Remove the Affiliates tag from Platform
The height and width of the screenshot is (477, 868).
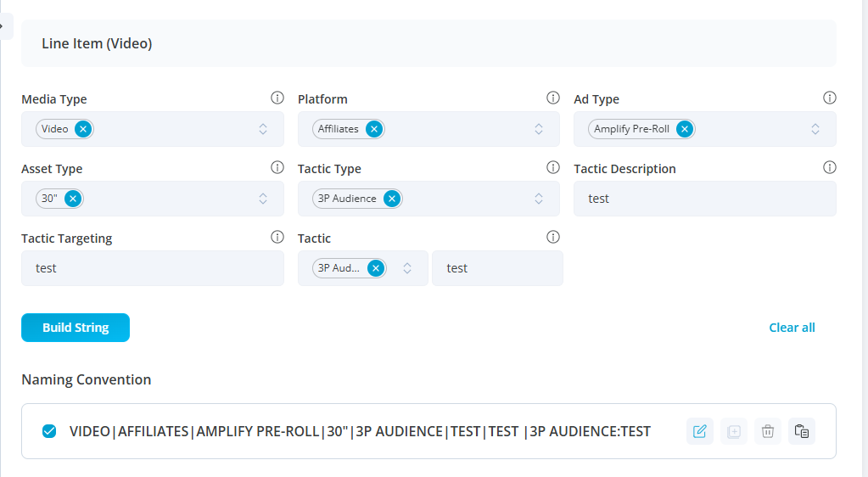click(x=373, y=129)
